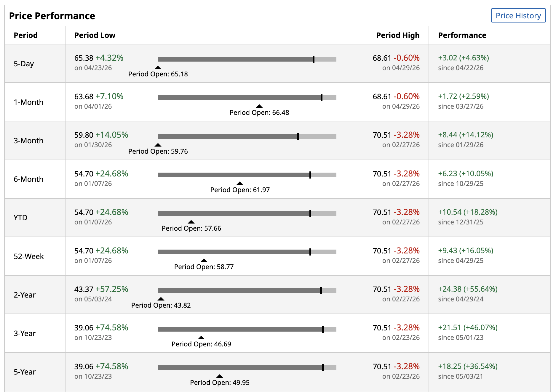The width and height of the screenshot is (556, 392).
Task: Click the 5-Year Period Open triangle marker
Action: pyautogui.click(x=220, y=376)
